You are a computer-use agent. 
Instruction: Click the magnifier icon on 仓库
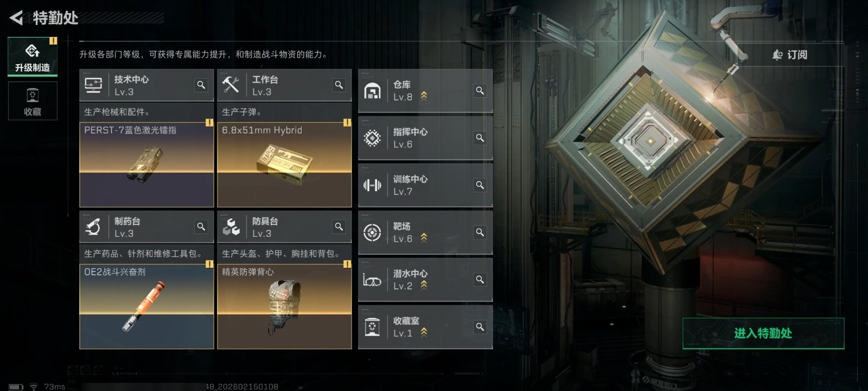pos(480,91)
